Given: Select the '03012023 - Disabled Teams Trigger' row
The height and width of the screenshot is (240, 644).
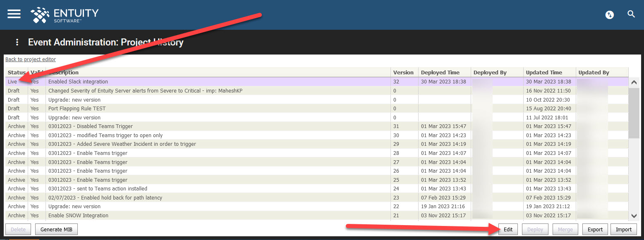Looking at the screenshot, I should pyautogui.click(x=317, y=126).
